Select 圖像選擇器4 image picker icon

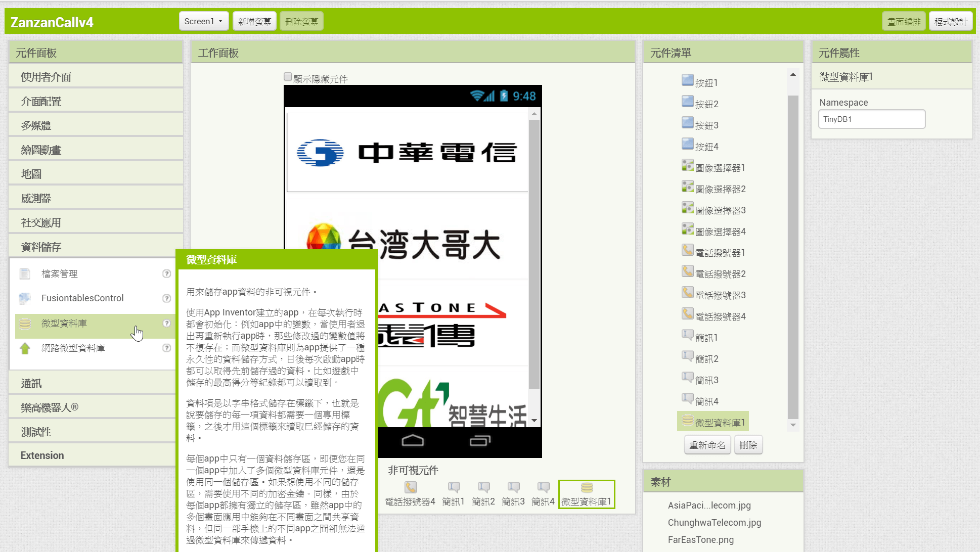point(687,228)
